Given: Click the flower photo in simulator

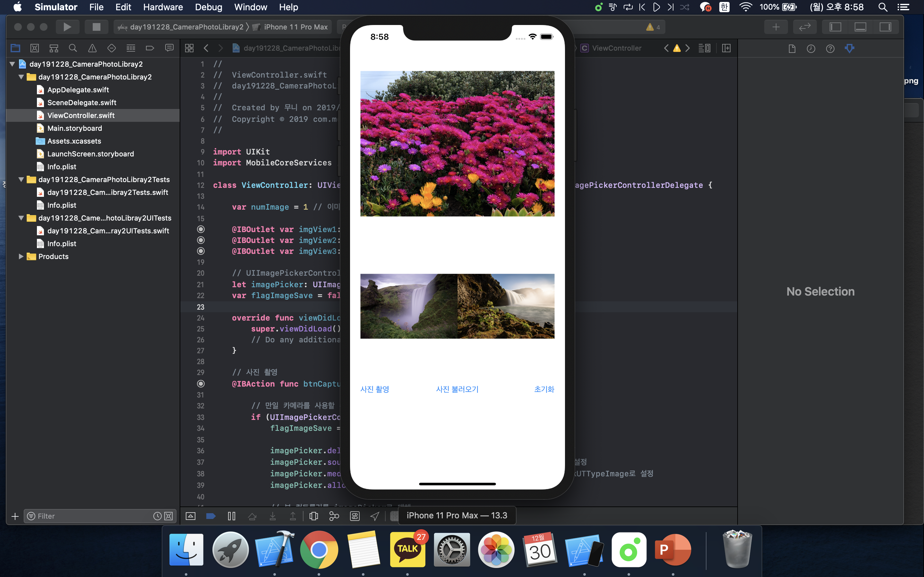Looking at the screenshot, I should coord(457,144).
